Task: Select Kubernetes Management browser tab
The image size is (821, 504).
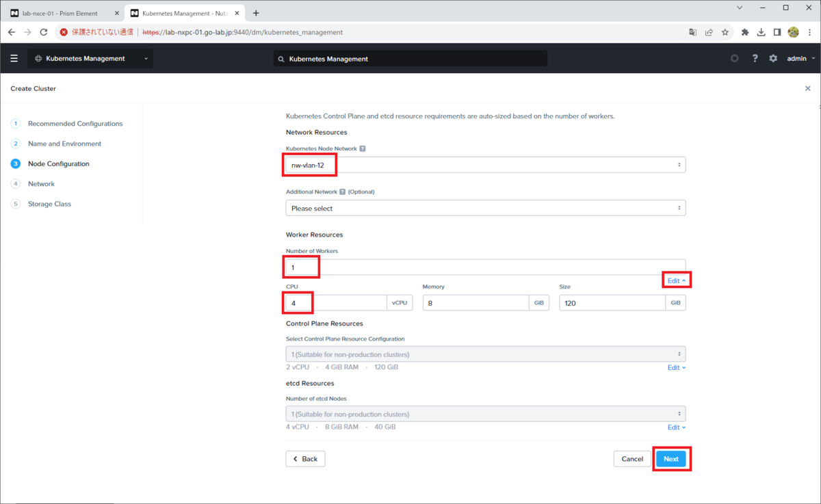Action: pos(186,13)
